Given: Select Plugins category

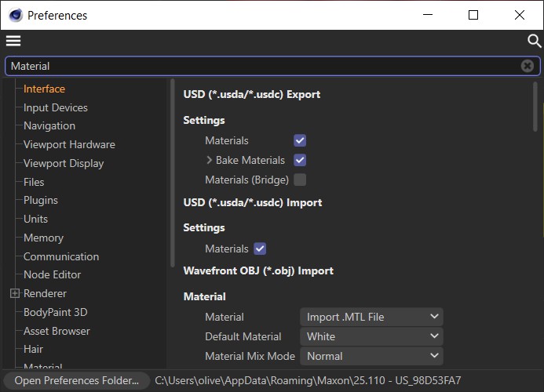Looking at the screenshot, I should pyautogui.click(x=41, y=201).
